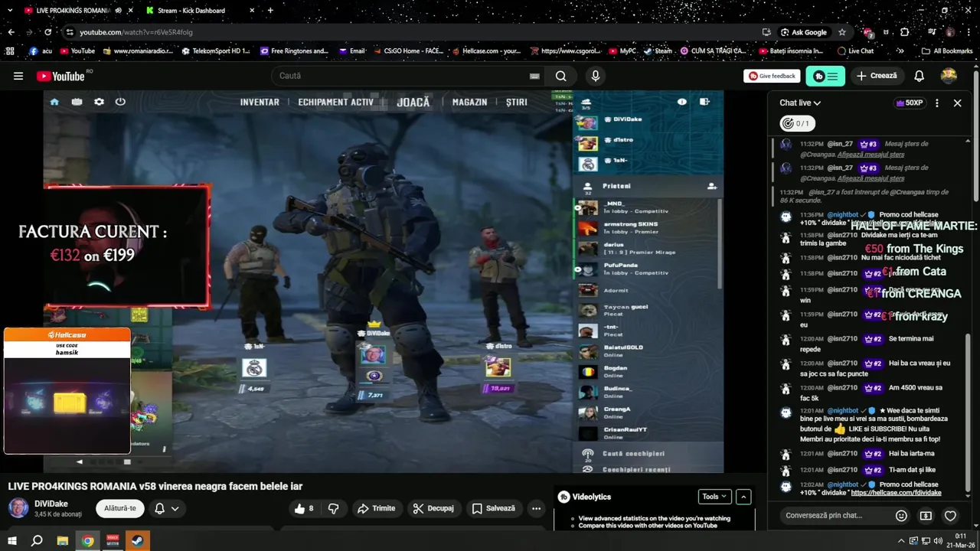
Task: Bookmark this page with the star icon
Action: (x=842, y=32)
